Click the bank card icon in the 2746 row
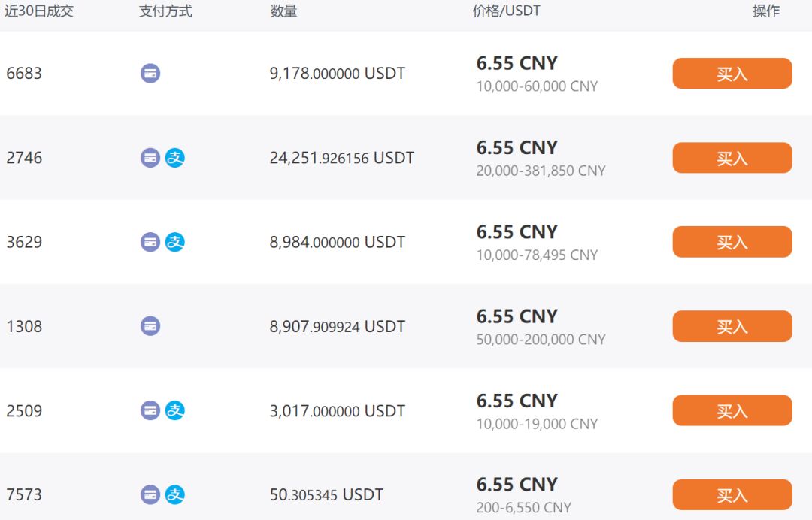The height and width of the screenshot is (520, 812). pos(150,158)
